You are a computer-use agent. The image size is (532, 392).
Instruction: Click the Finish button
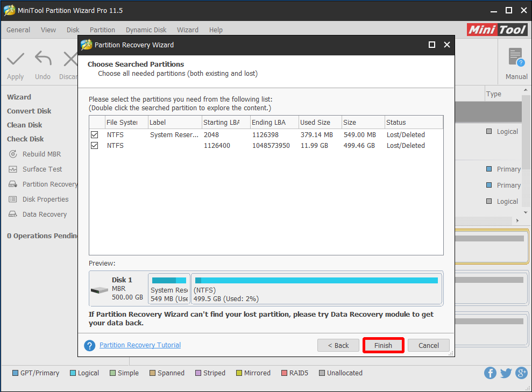click(384, 345)
